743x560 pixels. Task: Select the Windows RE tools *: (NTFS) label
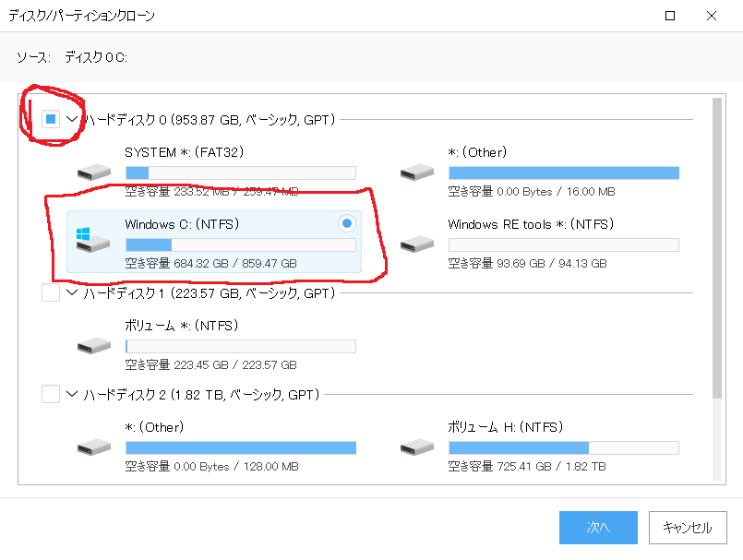531,224
